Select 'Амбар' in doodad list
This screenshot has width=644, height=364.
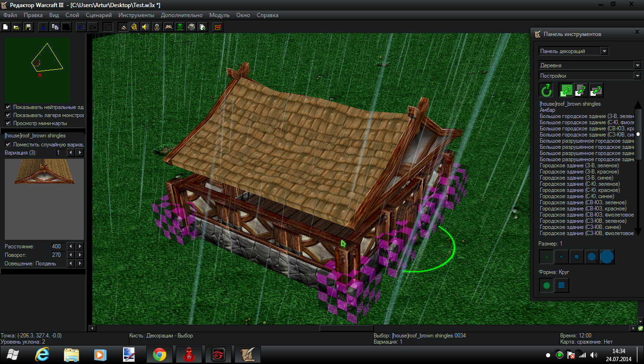pos(547,110)
